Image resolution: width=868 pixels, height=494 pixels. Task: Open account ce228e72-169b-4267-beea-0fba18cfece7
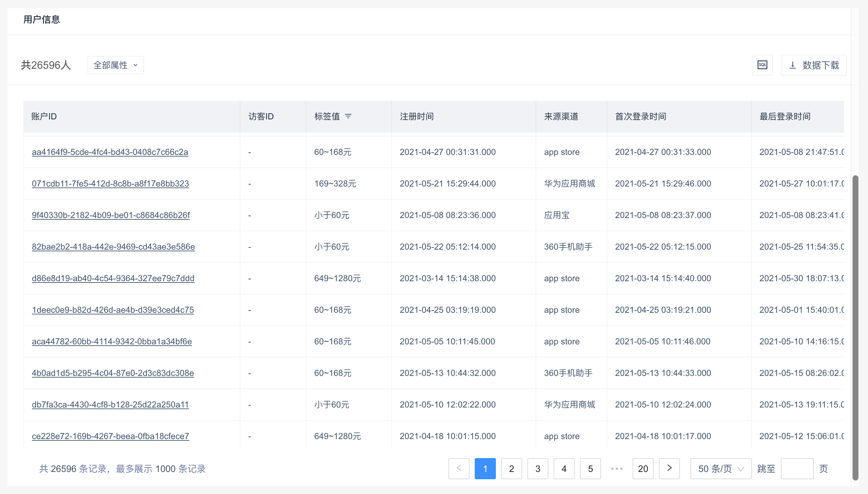(110, 436)
